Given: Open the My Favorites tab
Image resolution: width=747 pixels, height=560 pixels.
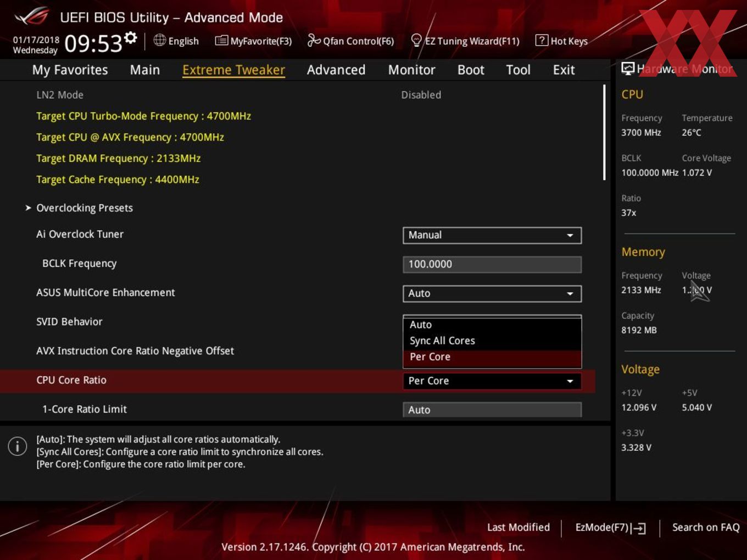Looking at the screenshot, I should coord(70,70).
